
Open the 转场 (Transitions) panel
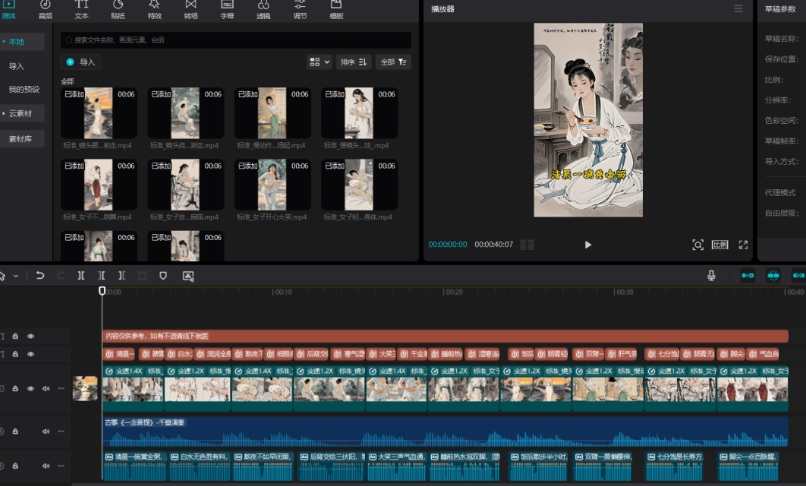click(191, 10)
